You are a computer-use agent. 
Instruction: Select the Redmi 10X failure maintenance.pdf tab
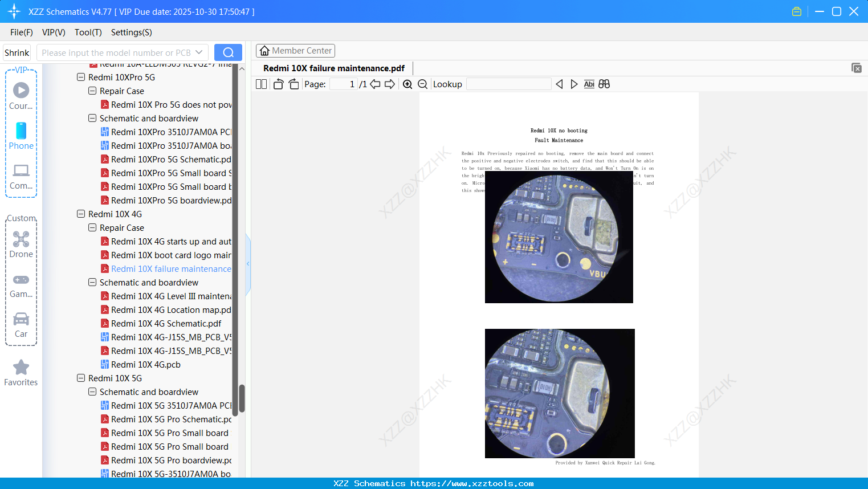pos(334,68)
